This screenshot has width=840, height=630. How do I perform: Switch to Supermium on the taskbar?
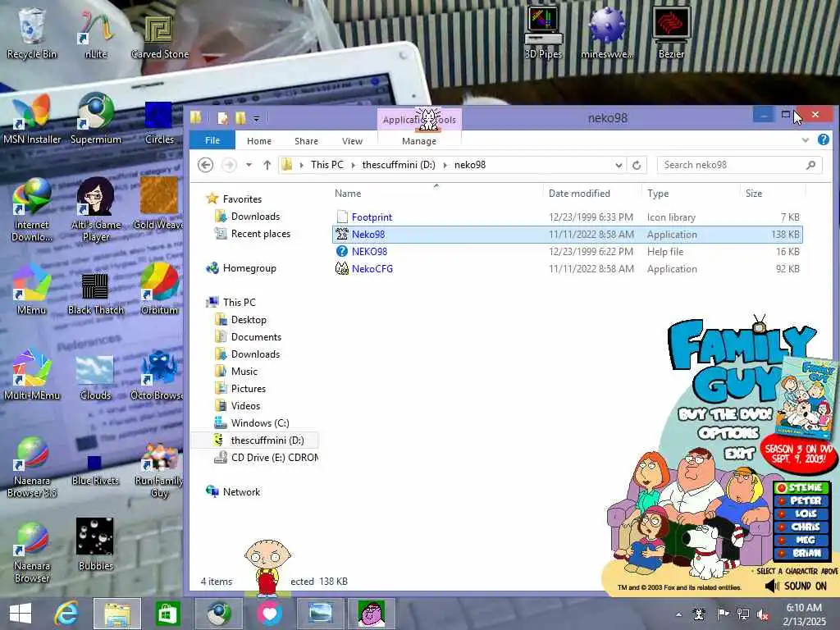click(218, 614)
